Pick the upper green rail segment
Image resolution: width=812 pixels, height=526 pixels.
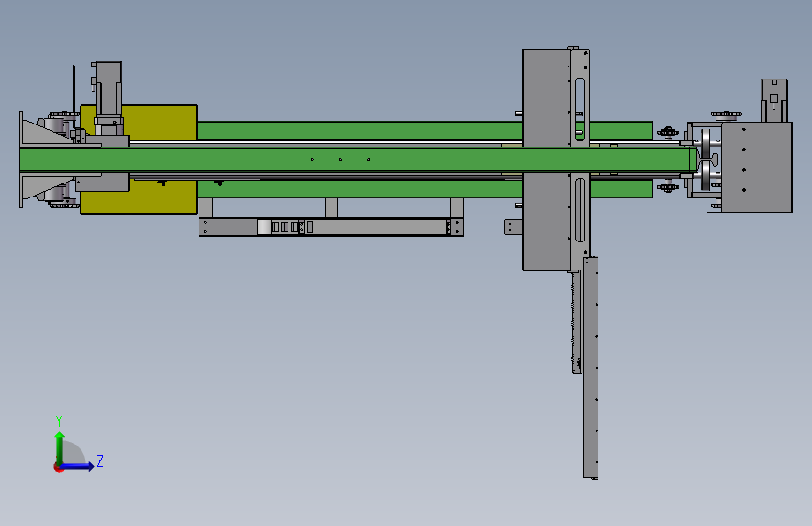[359, 130]
